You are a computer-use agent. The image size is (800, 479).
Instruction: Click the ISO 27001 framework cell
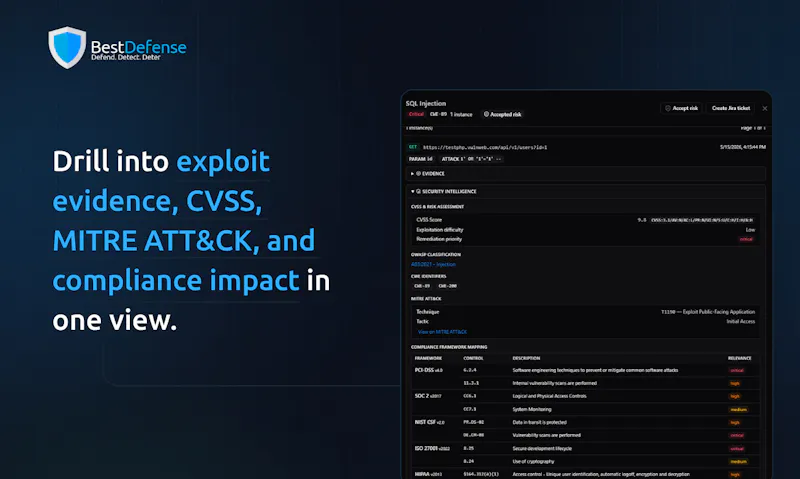432,448
